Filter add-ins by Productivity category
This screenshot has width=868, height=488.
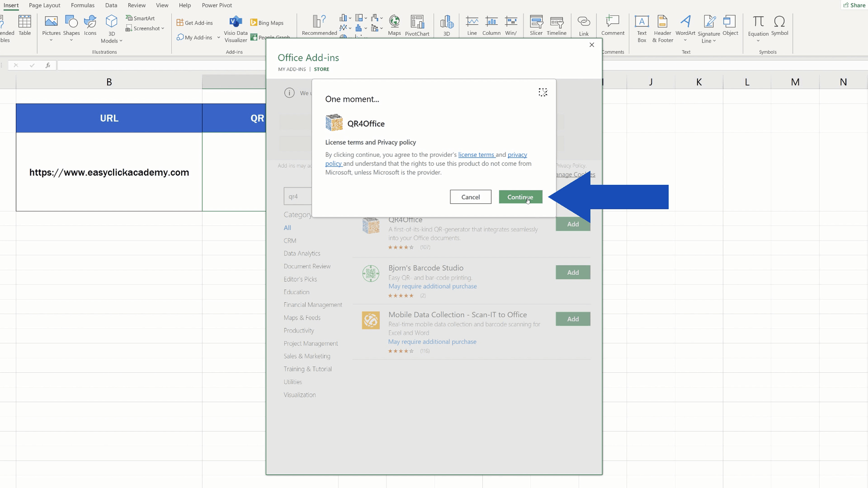(x=298, y=330)
